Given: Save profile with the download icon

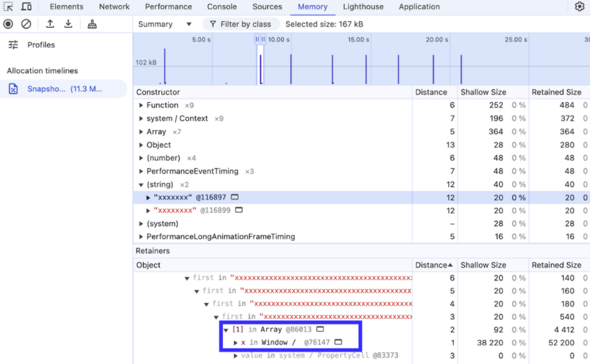Looking at the screenshot, I should (68, 24).
